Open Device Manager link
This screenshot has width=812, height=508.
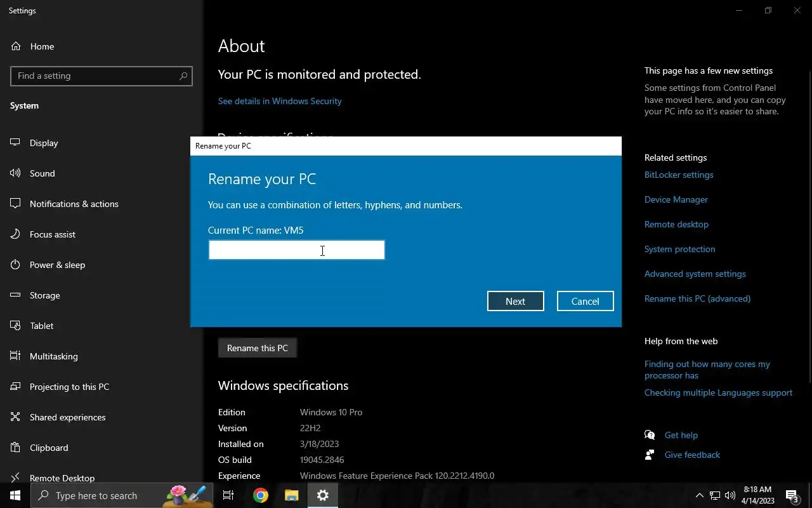point(676,199)
